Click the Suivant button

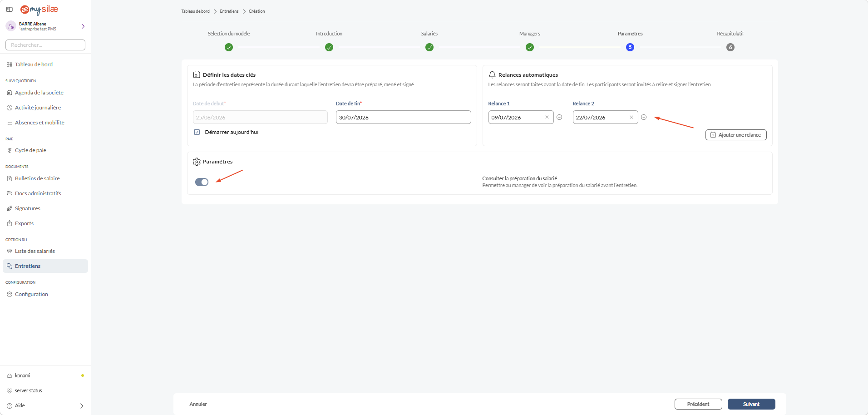(x=751, y=404)
